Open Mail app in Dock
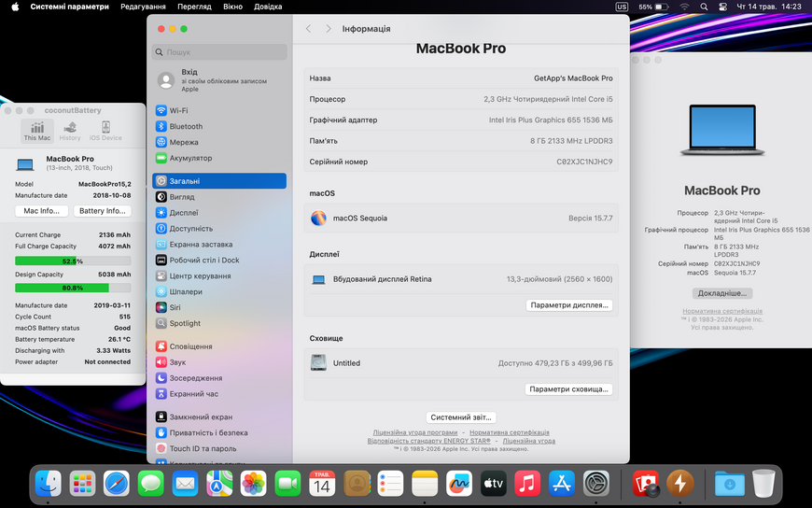Screen dimensions: 812x508 tap(185, 484)
